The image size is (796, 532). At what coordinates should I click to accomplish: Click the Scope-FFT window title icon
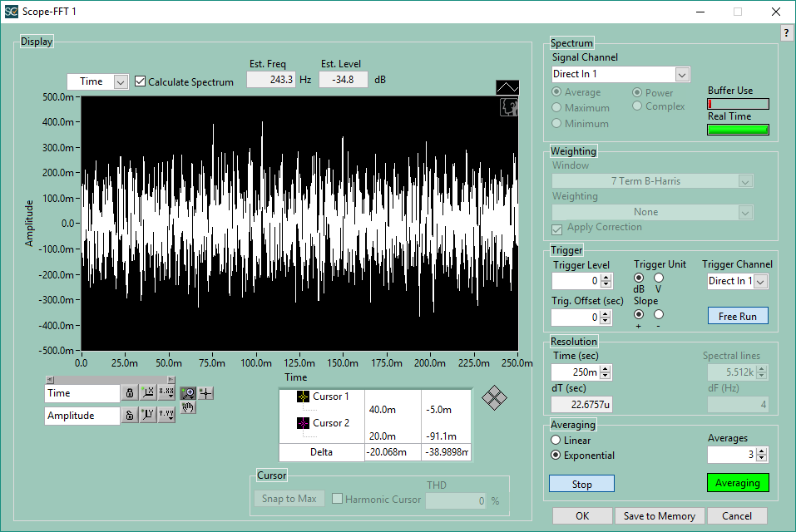coord(11,12)
